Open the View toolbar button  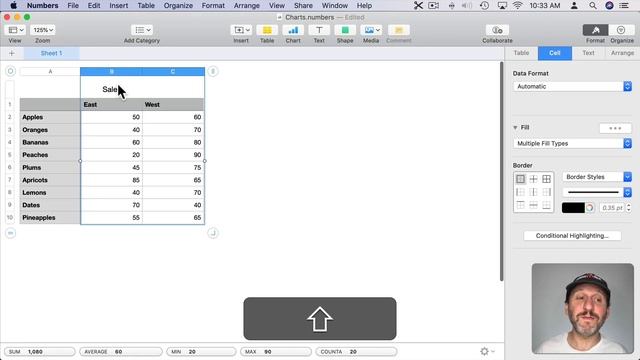16,30
